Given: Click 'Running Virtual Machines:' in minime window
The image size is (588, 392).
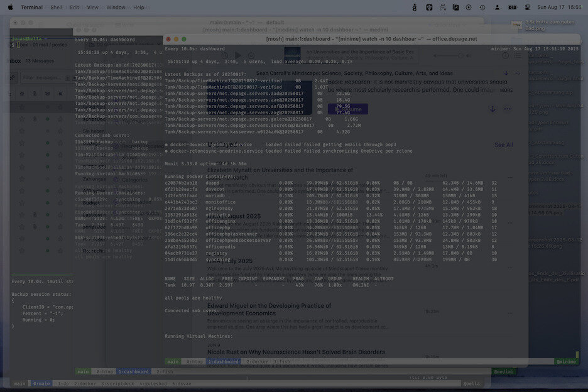Looking at the screenshot, I should pos(199,336).
